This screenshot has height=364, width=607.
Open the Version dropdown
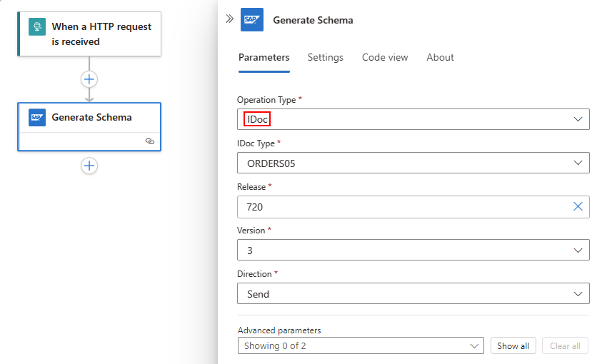[x=578, y=250]
